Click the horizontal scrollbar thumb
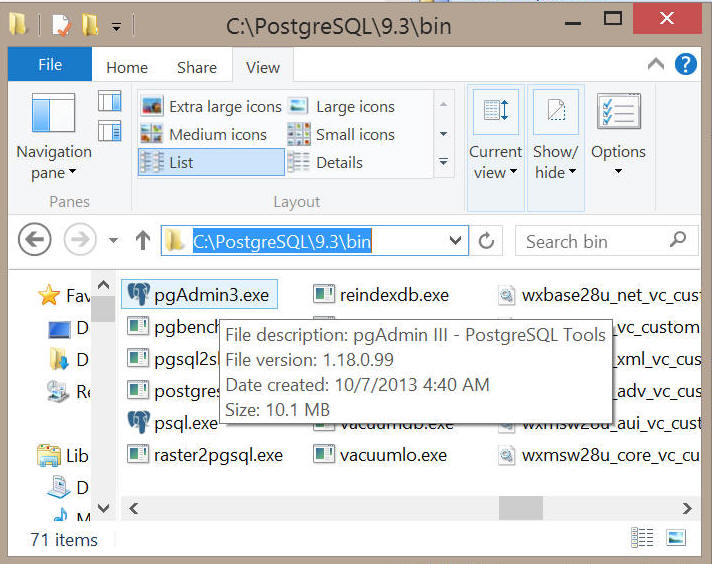 click(521, 508)
